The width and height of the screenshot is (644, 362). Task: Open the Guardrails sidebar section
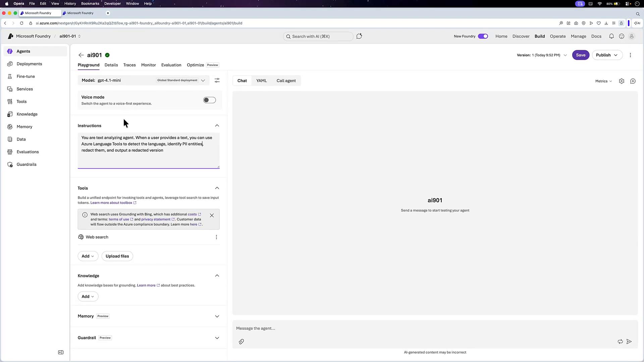pos(35,164)
